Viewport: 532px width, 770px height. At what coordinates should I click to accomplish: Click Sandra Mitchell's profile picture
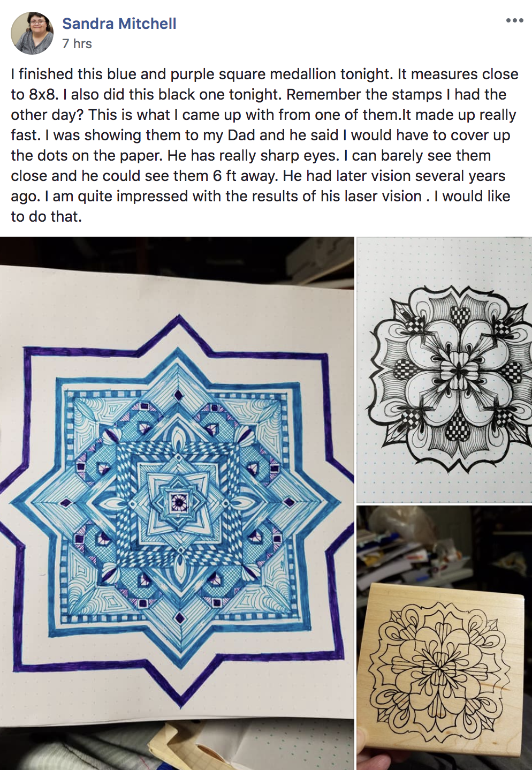[x=32, y=33]
